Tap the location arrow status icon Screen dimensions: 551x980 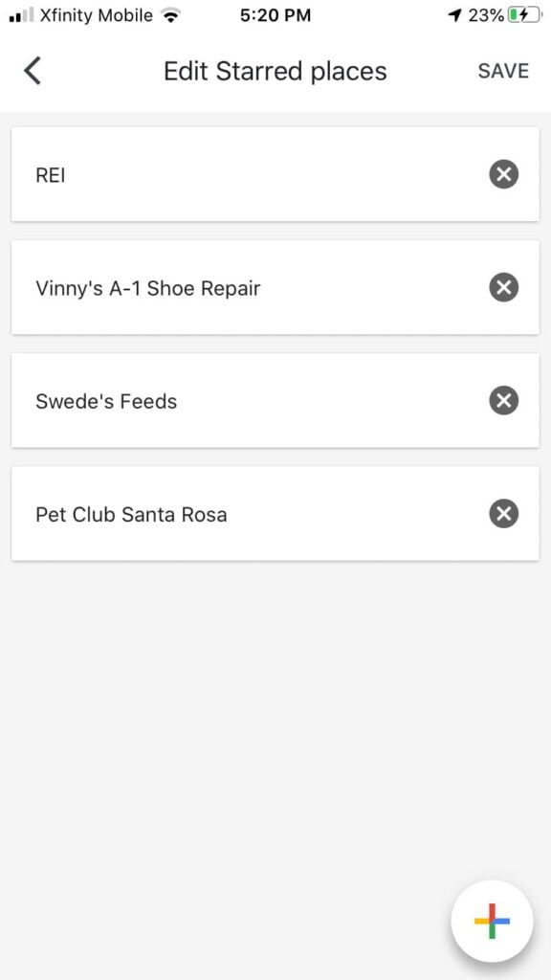click(455, 15)
